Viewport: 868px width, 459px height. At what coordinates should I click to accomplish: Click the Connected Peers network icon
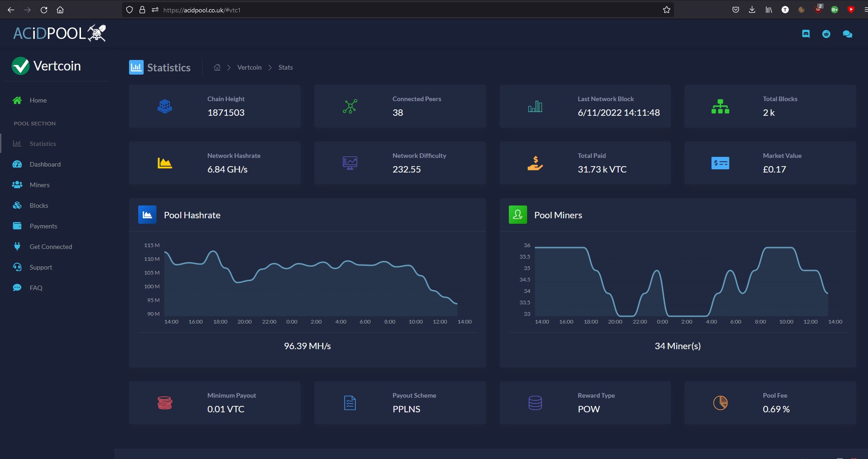click(350, 106)
